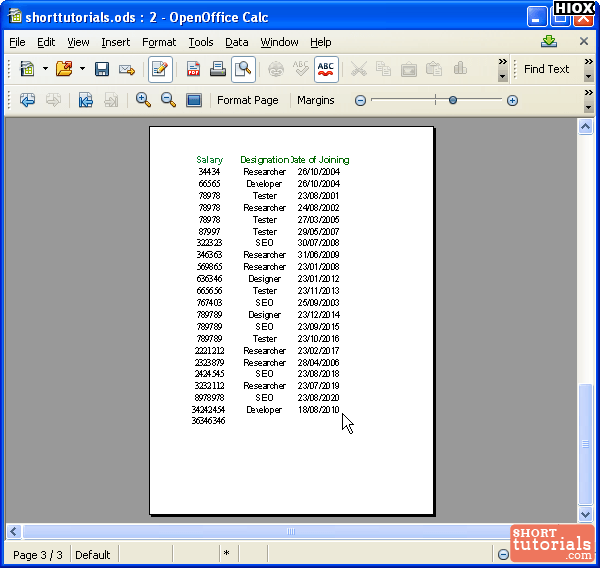Minimize the OpenOffice Calc window

(536, 17)
